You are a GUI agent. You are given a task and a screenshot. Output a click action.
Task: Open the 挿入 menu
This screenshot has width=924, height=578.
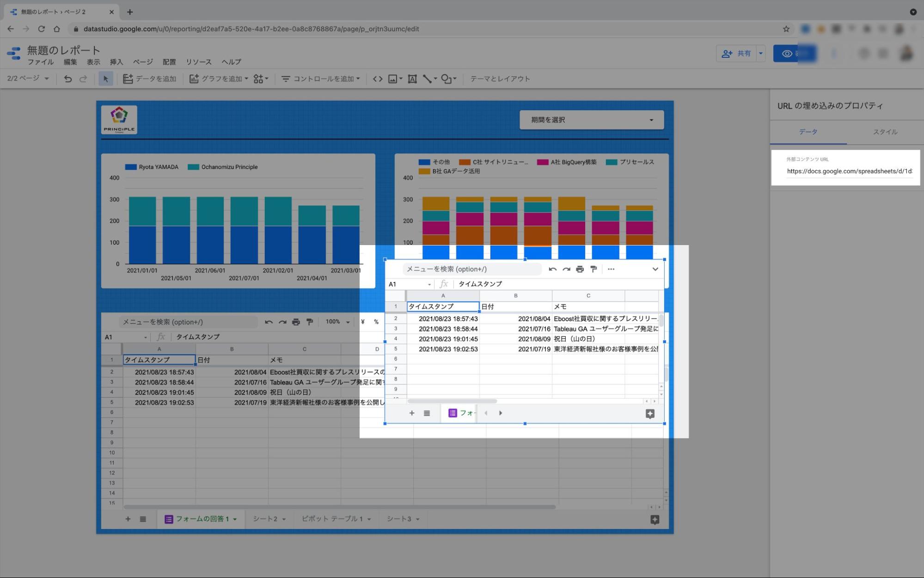coord(116,62)
